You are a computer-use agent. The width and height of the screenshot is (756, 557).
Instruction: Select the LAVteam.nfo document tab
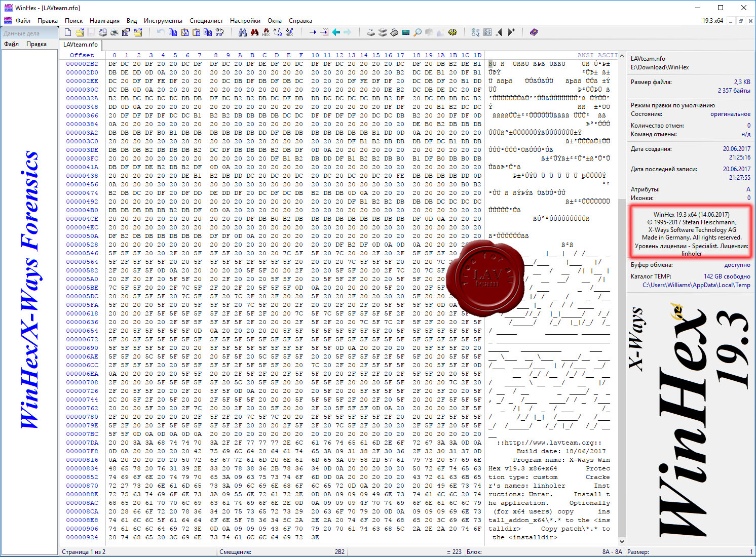coord(81,45)
